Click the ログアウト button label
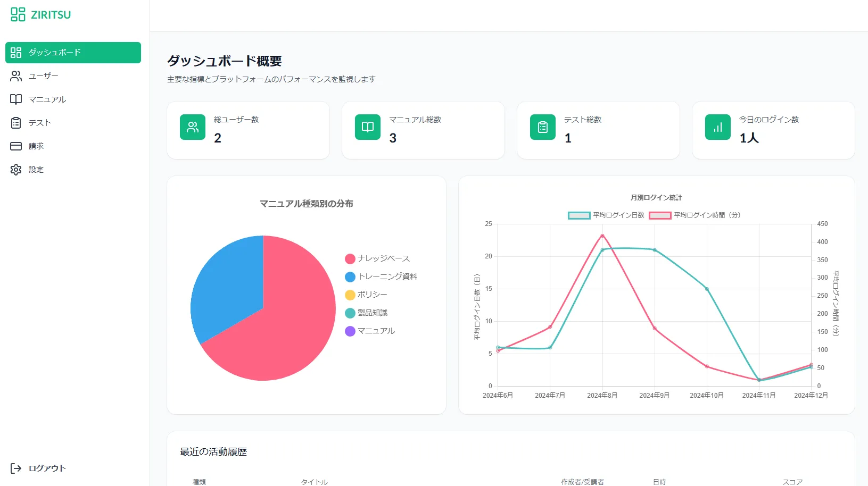This screenshot has height=486, width=868. click(x=47, y=468)
